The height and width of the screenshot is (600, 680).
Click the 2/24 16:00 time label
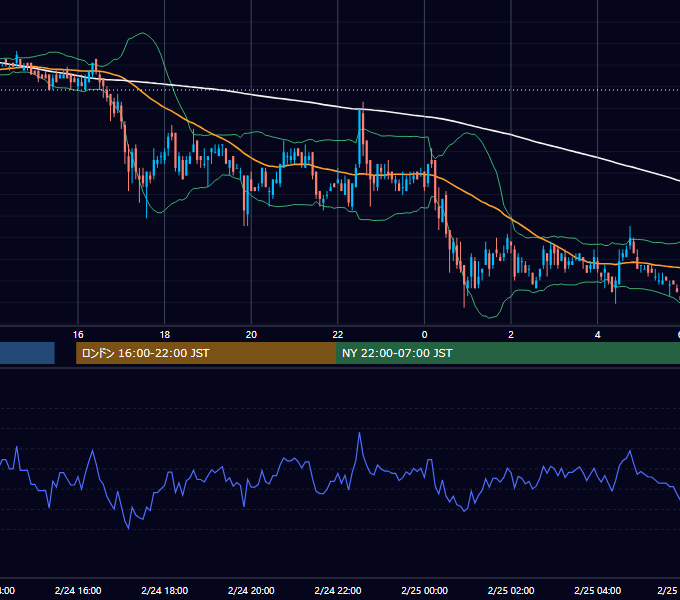78,590
